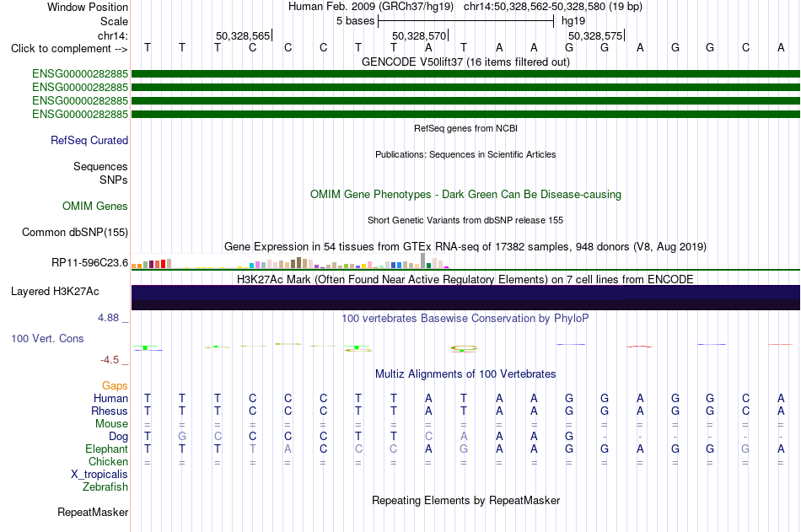Click the 50,328,570 ruler position marker
Viewport: 801px width, 532px height.
(419, 35)
